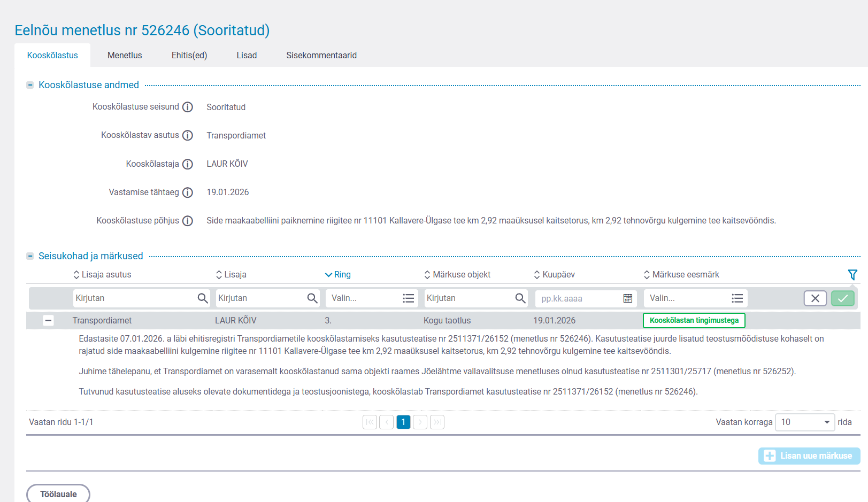The width and height of the screenshot is (868, 502).
Task: Open rows per page dropdown
Action: pos(805,422)
